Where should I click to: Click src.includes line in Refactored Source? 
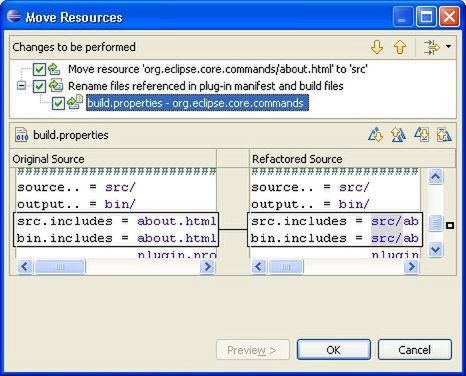click(335, 221)
